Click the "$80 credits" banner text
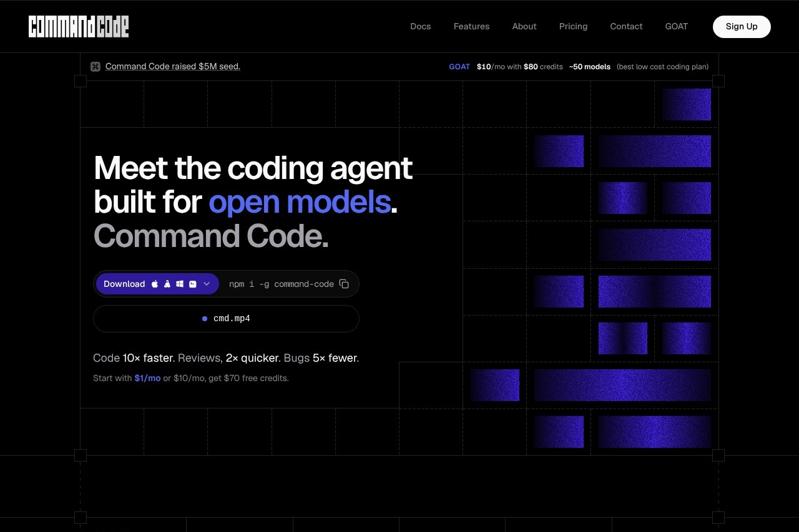 543,67
